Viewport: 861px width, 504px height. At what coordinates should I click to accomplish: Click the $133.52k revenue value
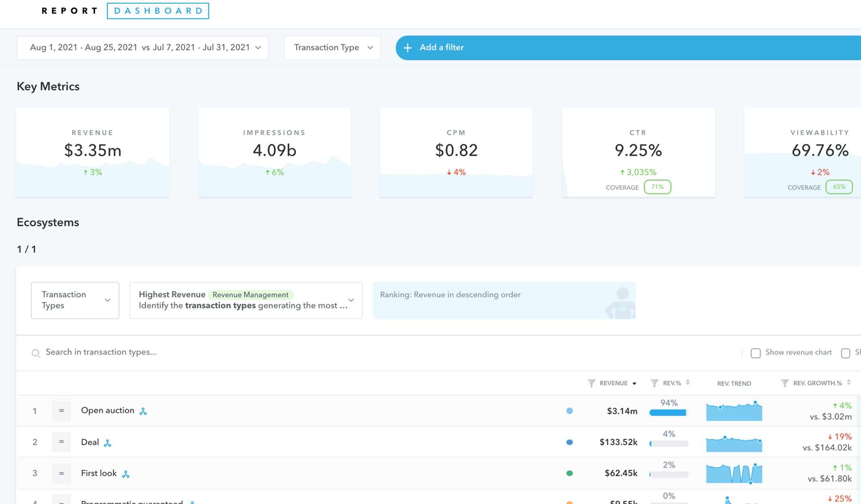point(619,442)
